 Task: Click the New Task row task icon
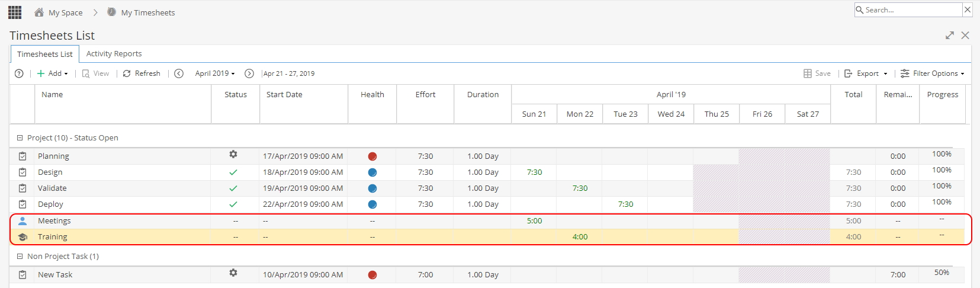[23, 275]
